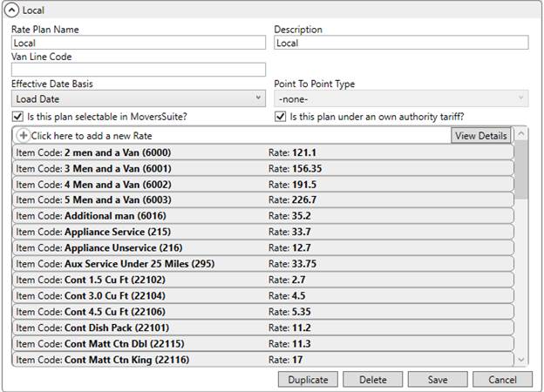Save the rate plan
This screenshot has height=392, width=544.
tap(437, 380)
